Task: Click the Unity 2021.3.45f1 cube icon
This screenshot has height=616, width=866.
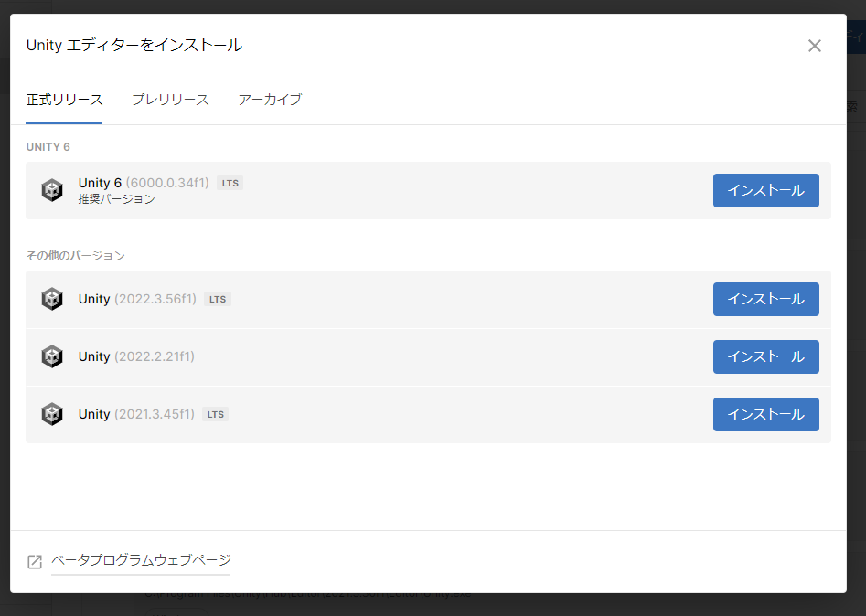Action: pos(52,414)
